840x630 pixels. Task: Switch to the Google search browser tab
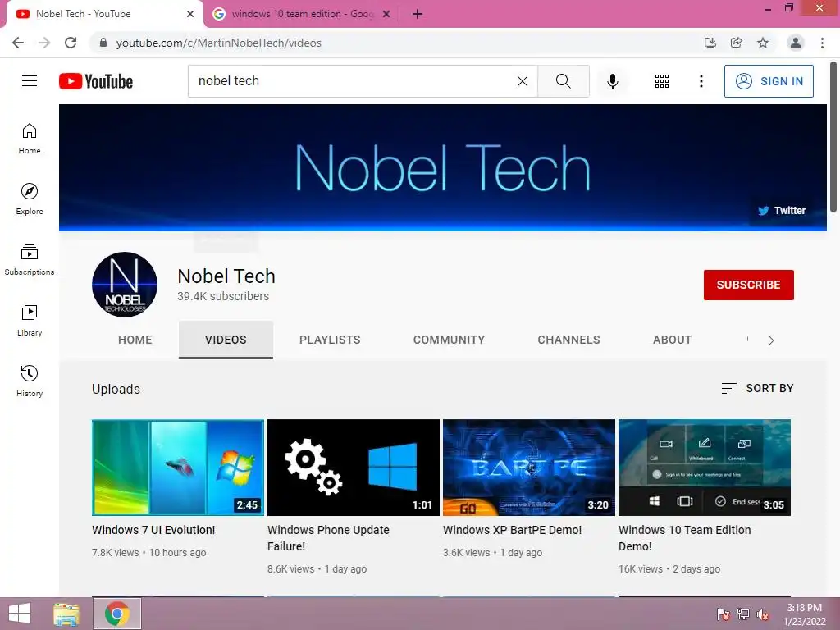[302, 14]
